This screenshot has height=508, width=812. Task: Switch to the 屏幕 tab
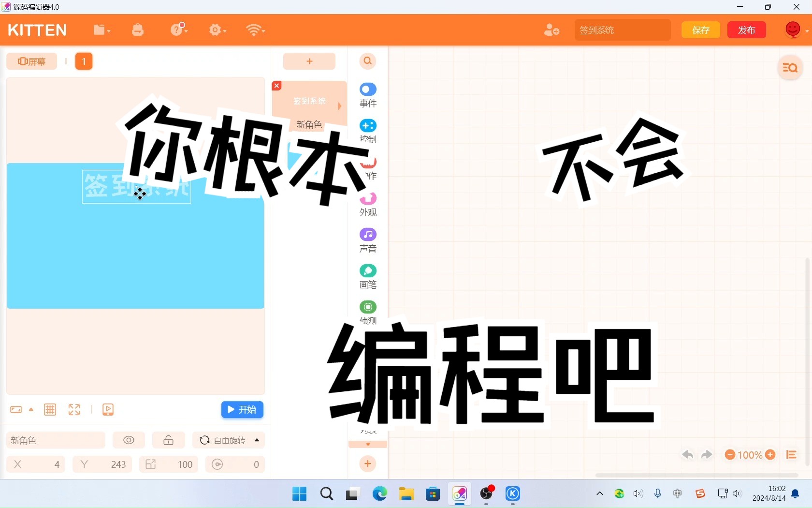[32, 61]
